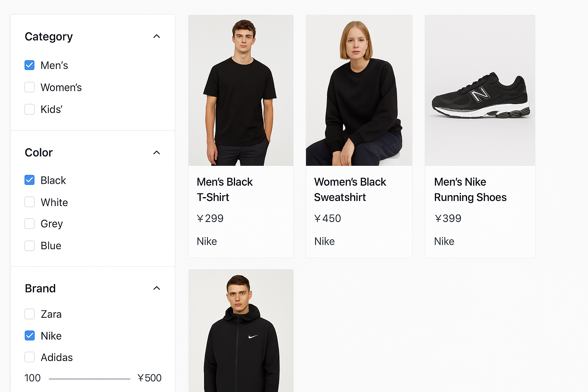The width and height of the screenshot is (588, 392).
Task: Collapse the Brand filter section
Action: click(157, 288)
